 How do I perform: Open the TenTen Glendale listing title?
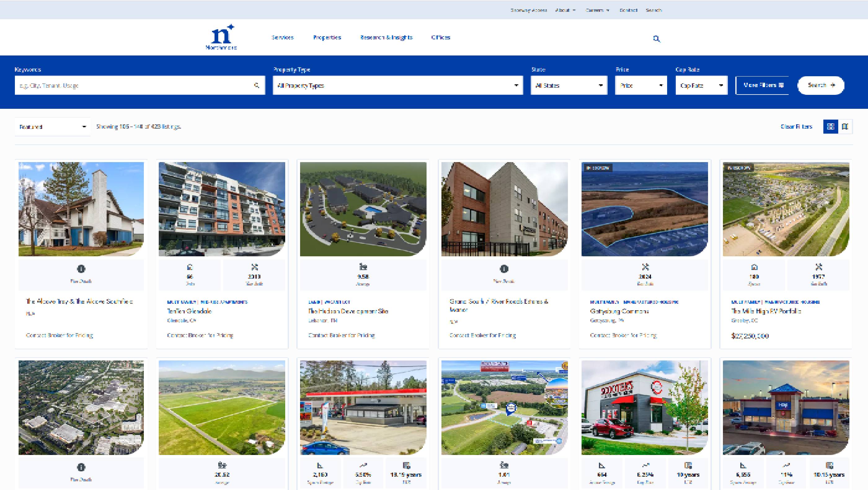pos(189,311)
